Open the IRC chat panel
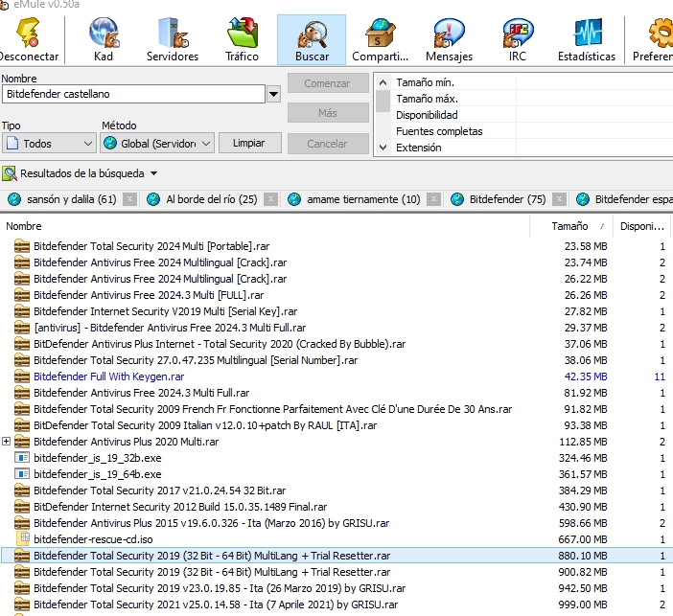The height and width of the screenshot is (616, 673). click(x=517, y=39)
